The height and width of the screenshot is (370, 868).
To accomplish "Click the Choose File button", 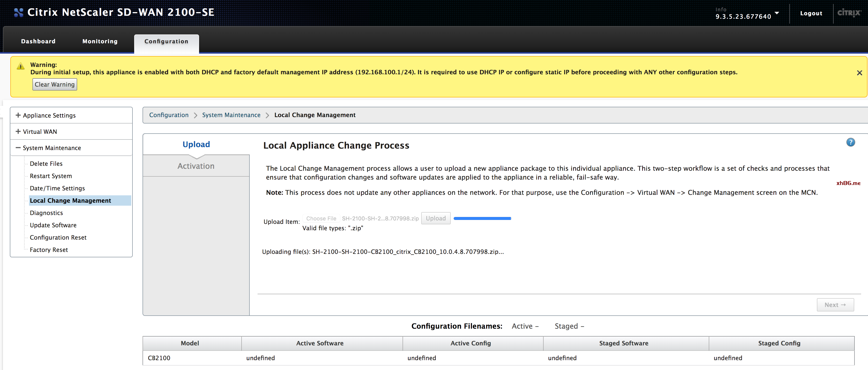I will point(321,218).
